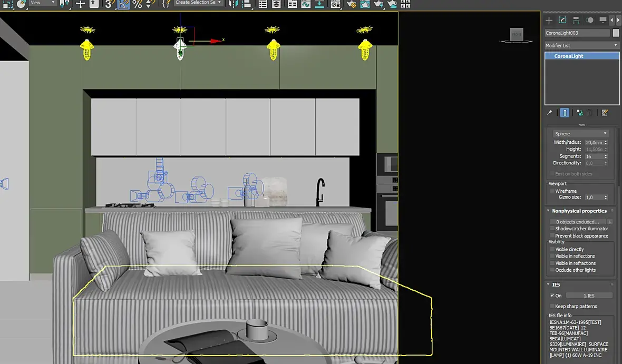The width and height of the screenshot is (622, 364).
Task: Click Select and Manipulate crosshair icon
Action: pyautogui.click(x=81, y=4)
